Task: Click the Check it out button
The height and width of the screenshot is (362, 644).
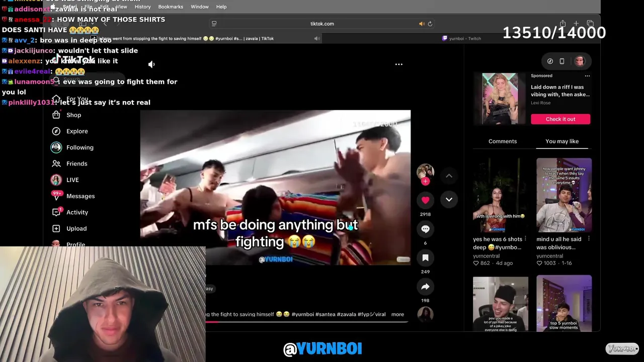Action: pos(560,119)
